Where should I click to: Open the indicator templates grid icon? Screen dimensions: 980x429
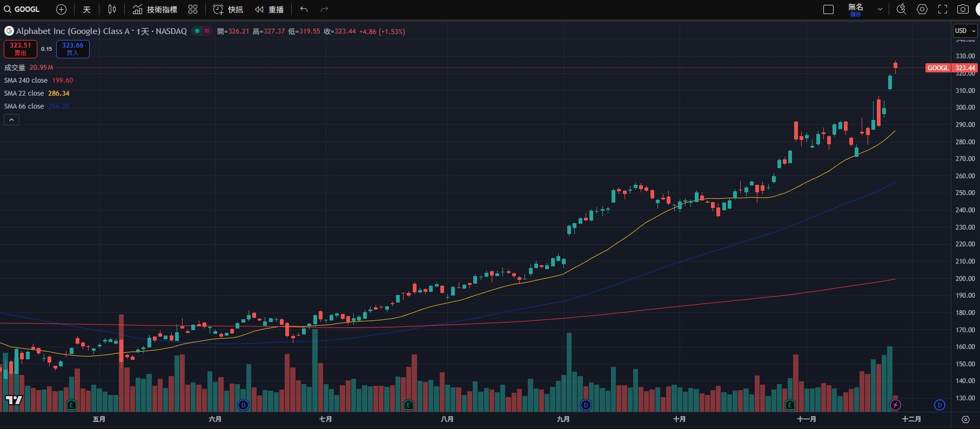coord(193,9)
